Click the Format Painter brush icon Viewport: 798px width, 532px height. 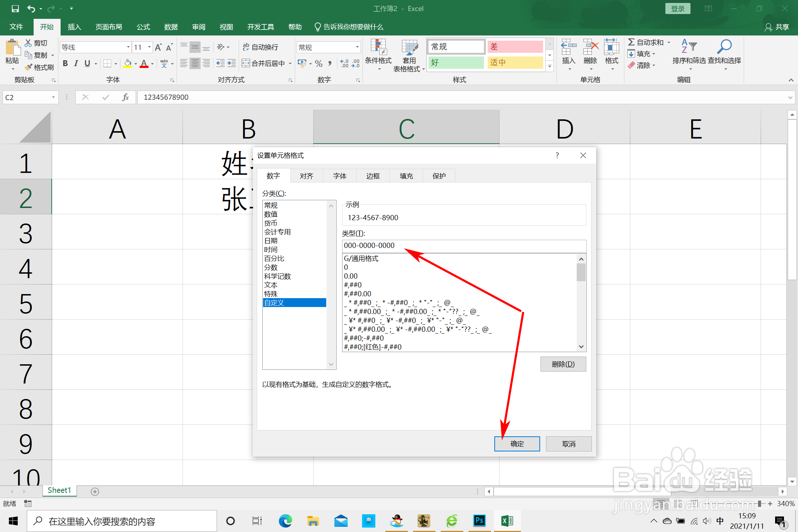point(29,67)
